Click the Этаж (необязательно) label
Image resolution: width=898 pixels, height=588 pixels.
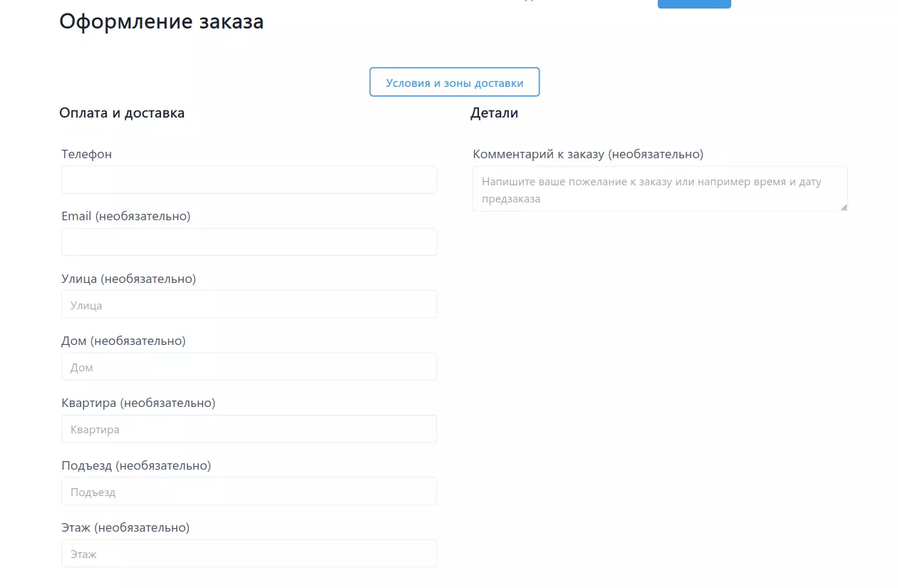click(125, 527)
